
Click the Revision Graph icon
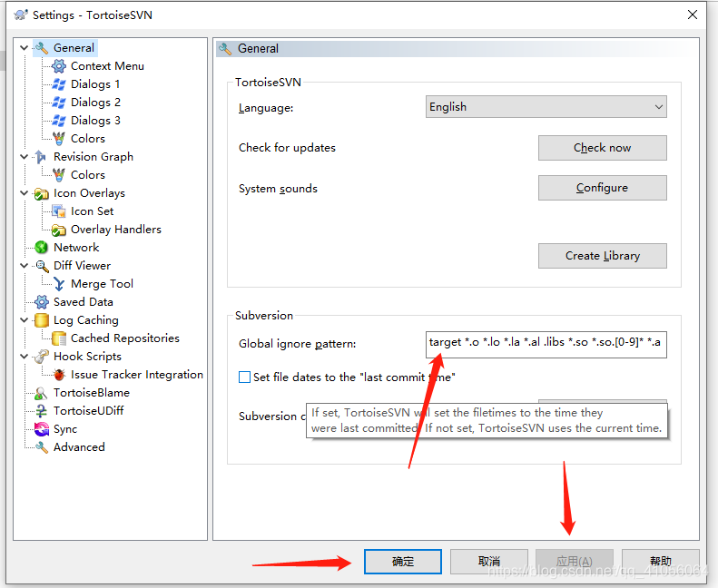pos(41,156)
